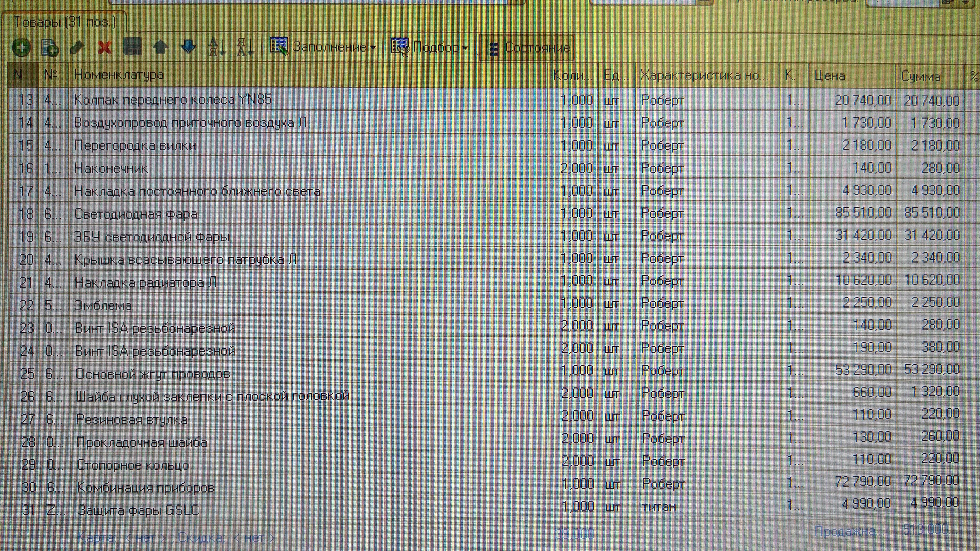This screenshot has height=551, width=980.
Task: Click the pencil edit row icon
Action: [77, 48]
